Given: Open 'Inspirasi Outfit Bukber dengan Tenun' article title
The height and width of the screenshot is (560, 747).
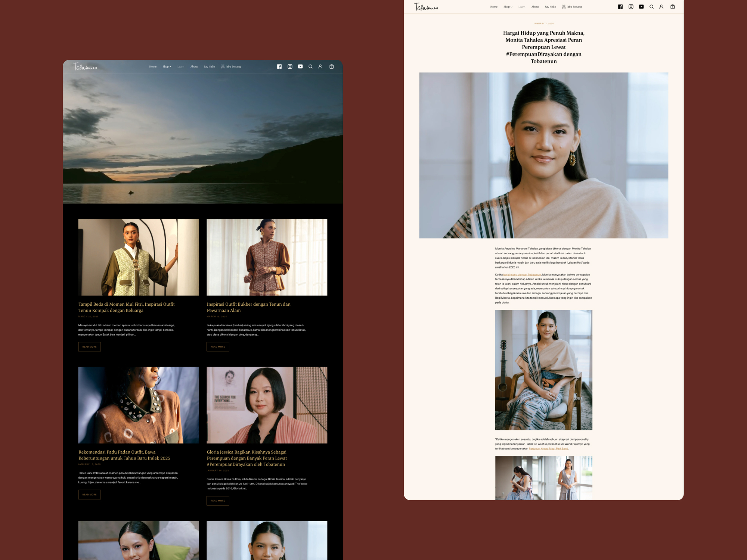Looking at the screenshot, I should click(x=248, y=307).
